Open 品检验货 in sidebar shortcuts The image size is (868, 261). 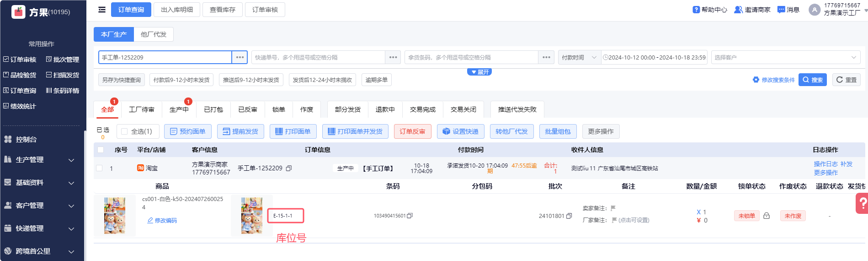click(20, 75)
